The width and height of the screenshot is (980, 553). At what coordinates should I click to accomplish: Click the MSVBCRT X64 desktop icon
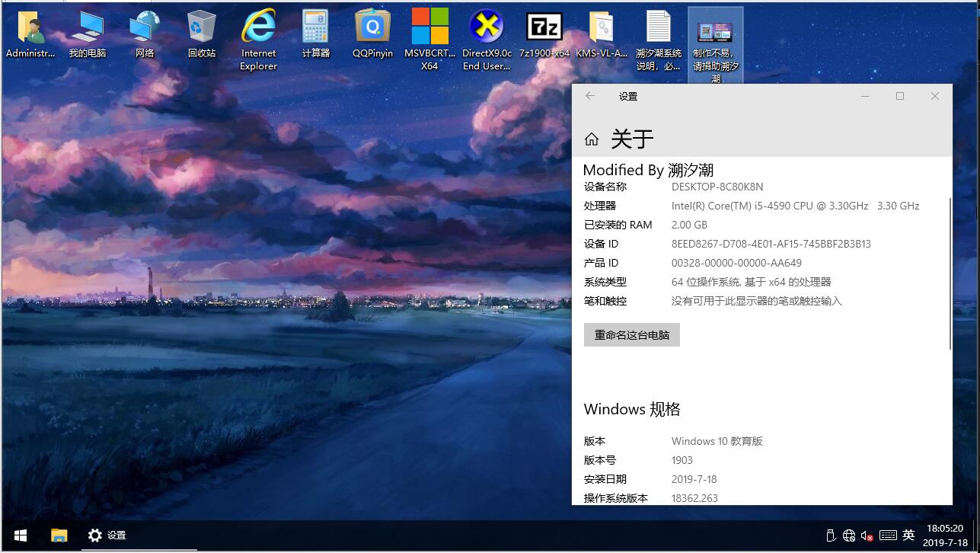tap(429, 28)
